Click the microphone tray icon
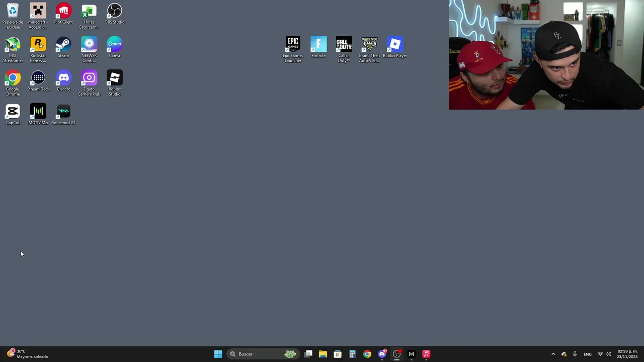 (x=575, y=354)
